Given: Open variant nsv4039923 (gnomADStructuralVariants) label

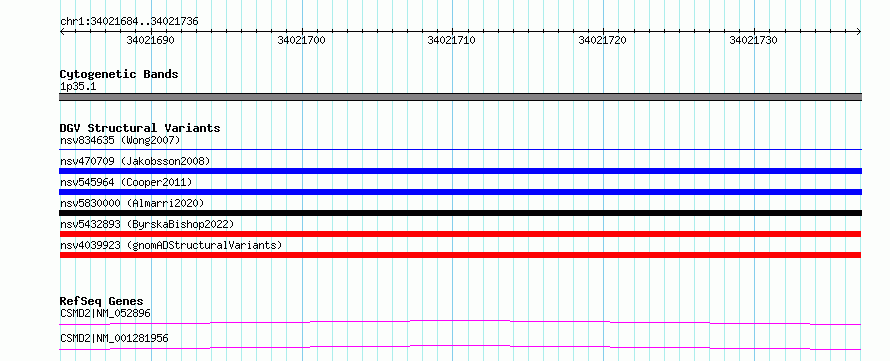Looking at the screenshot, I should [171, 245].
